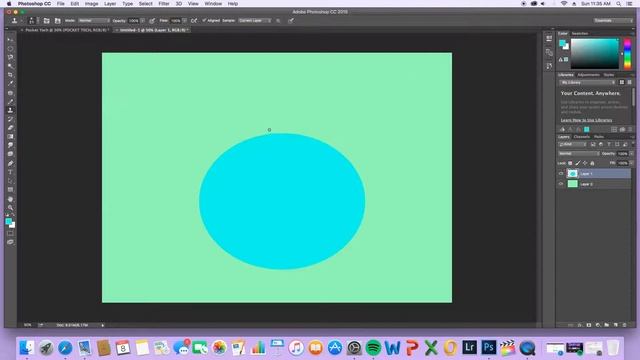Select the Elliptical Marquee tool
Image resolution: width=640 pixels, height=360 pixels.
(10, 49)
